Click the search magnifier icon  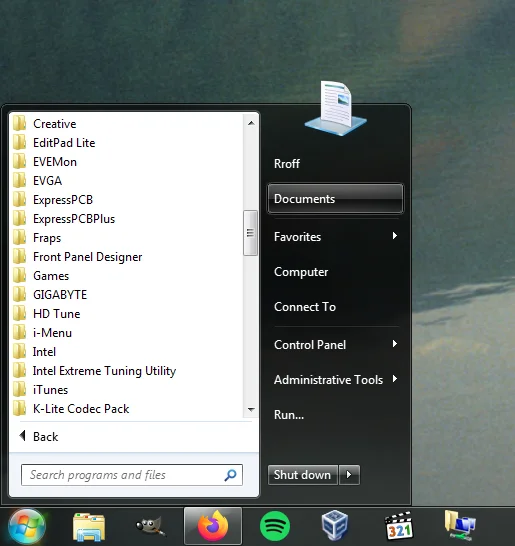[231, 475]
